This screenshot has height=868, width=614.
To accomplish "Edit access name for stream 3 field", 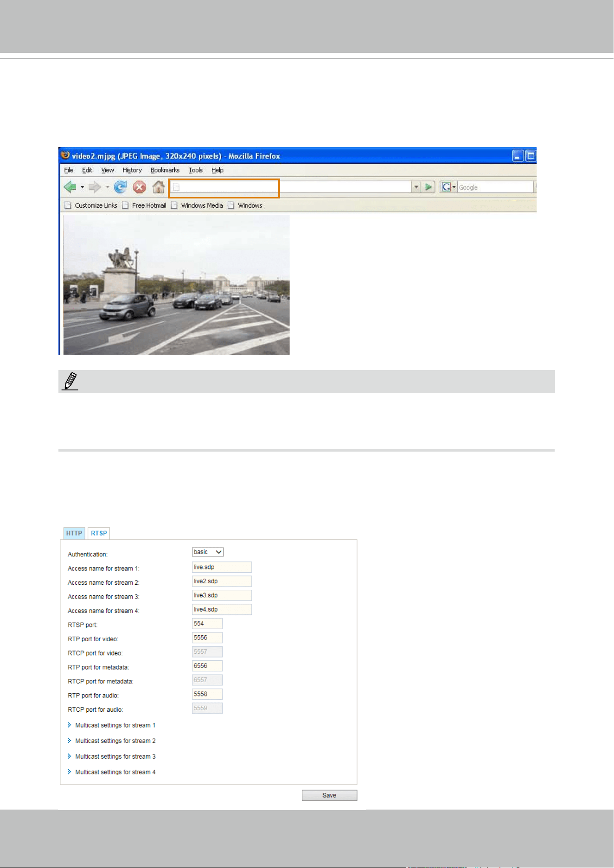I will [x=222, y=595].
